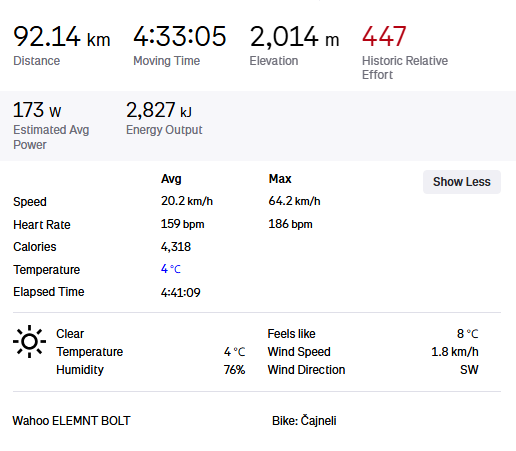
Task: Click the 4:41:09 elapsed time value
Action: [180, 293]
